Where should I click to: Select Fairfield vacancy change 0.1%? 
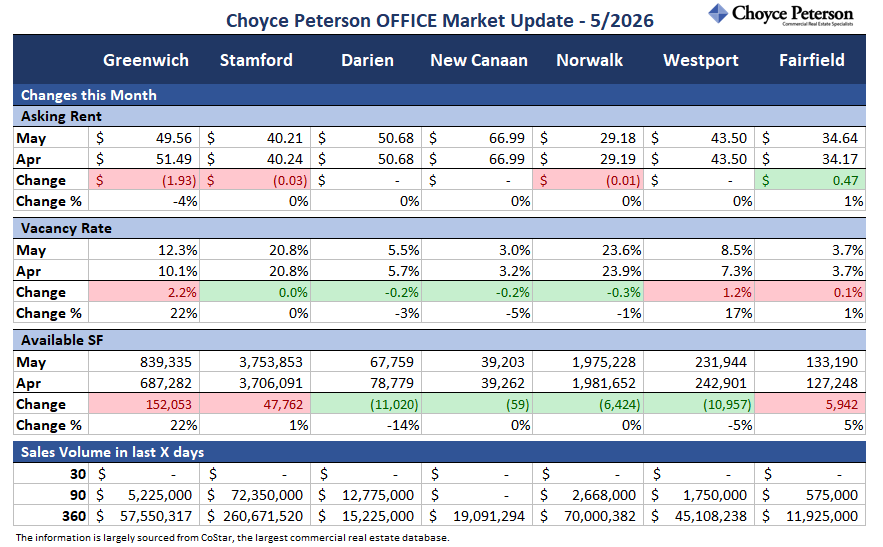coord(848,293)
